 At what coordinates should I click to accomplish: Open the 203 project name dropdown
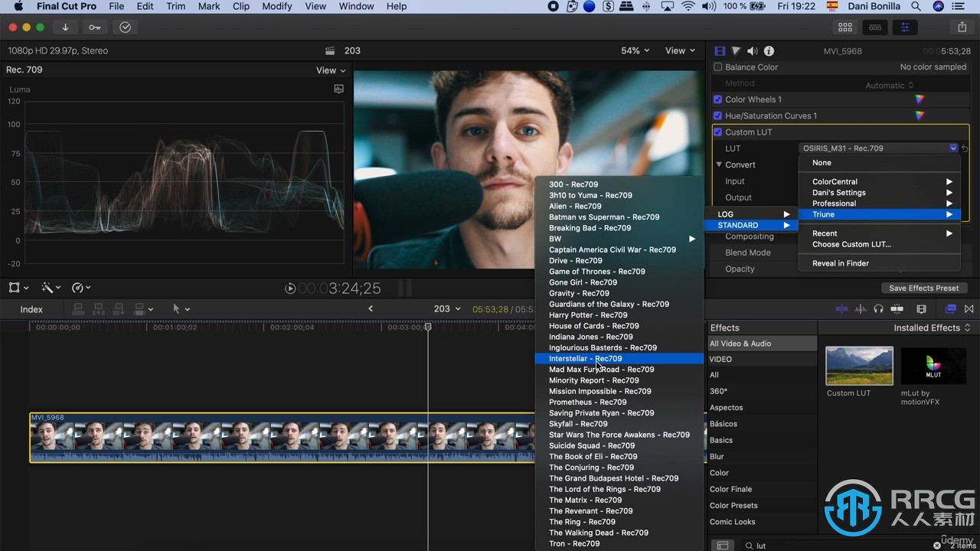point(447,309)
